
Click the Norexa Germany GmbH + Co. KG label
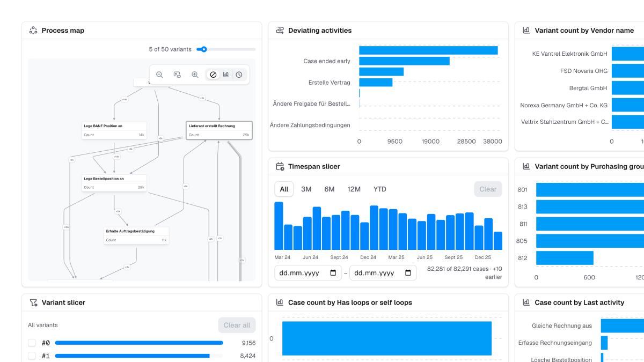point(564,105)
